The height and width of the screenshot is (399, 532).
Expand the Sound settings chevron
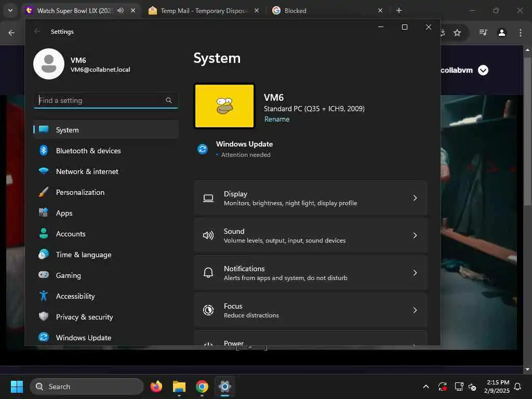tap(415, 235)
